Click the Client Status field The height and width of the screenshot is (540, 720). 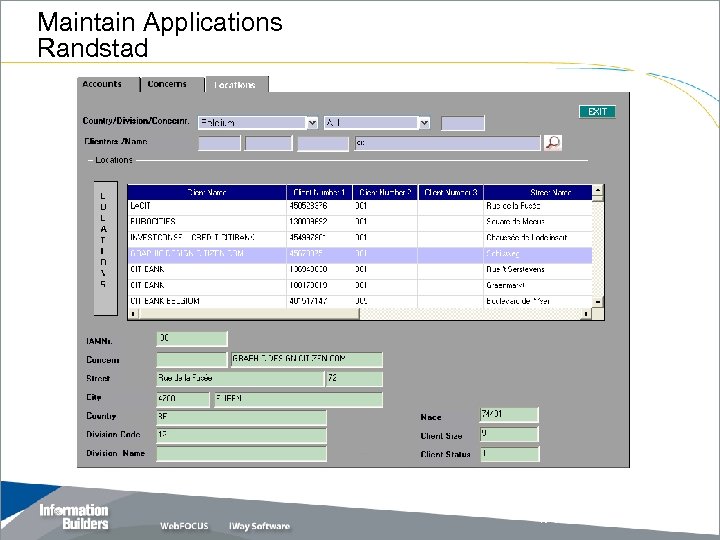(x=509, y=454)
